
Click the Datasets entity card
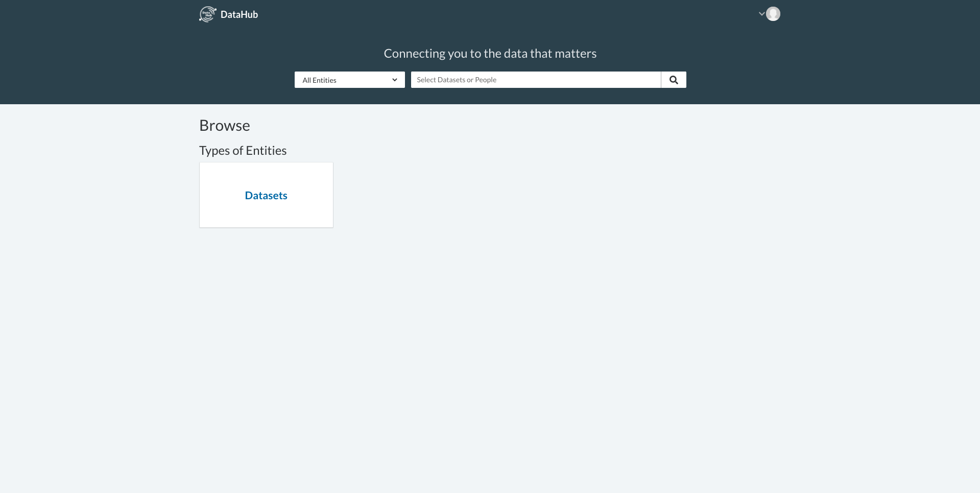point(266,195)
